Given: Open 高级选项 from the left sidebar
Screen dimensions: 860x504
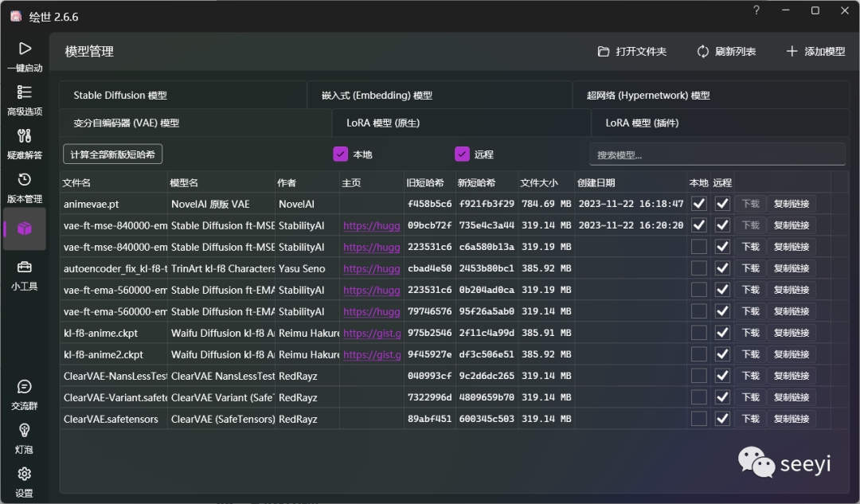Looking at the screenshot, I should (24, 97).
